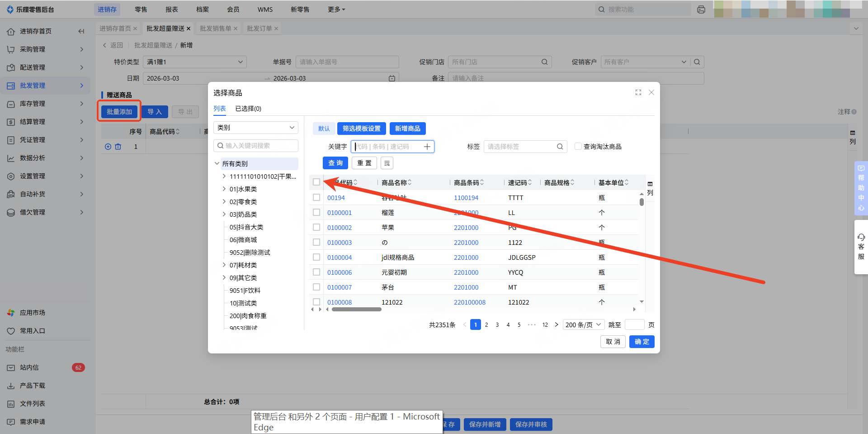Open the 报表 menu in top navigation
Viewport: 868px width, 434px height.
(x=171, y=10)
